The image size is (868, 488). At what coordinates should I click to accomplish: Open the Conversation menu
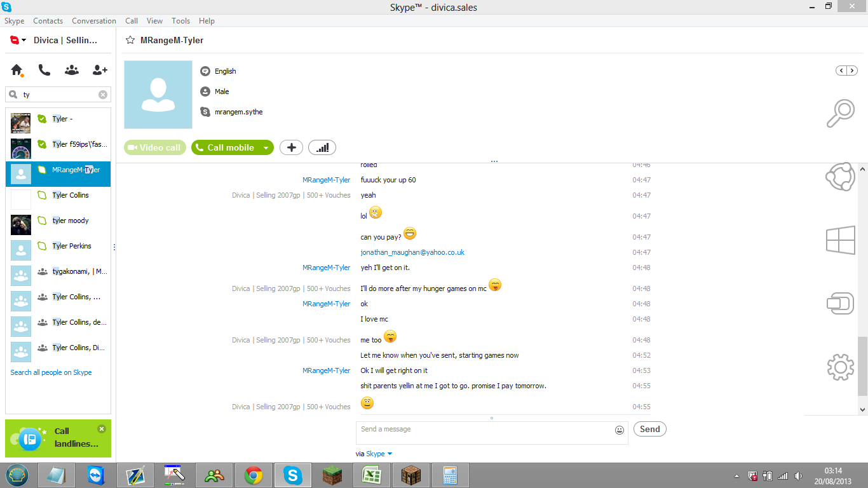[x=94, y=21]
